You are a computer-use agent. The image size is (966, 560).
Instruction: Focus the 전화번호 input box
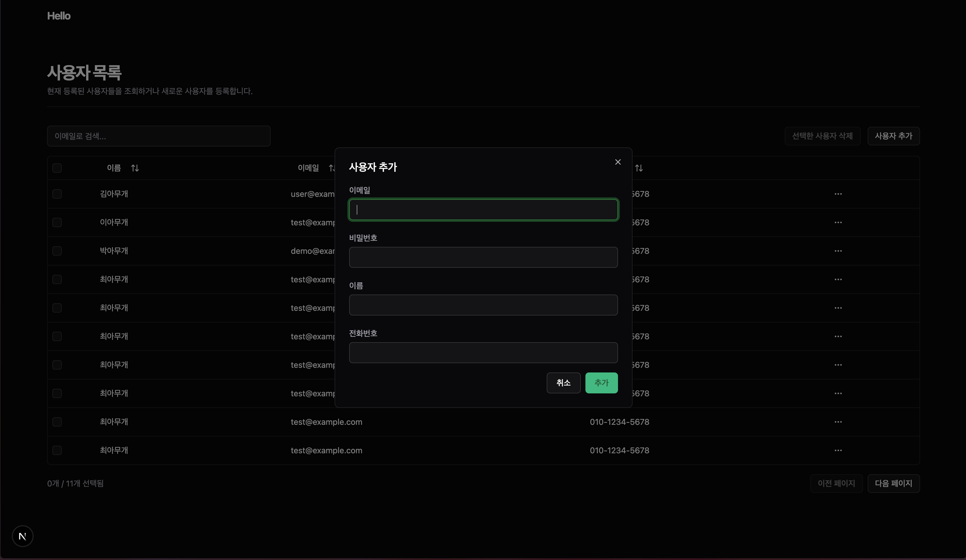click(x=483, y=353)
